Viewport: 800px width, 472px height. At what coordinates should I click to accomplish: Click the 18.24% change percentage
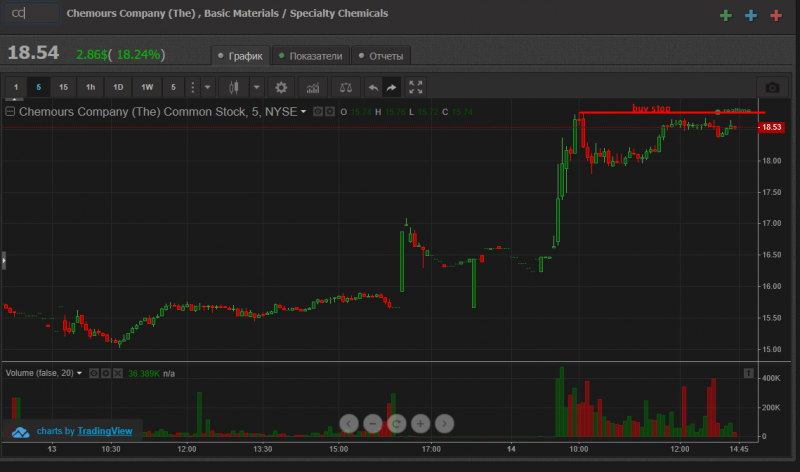[138, 54]
